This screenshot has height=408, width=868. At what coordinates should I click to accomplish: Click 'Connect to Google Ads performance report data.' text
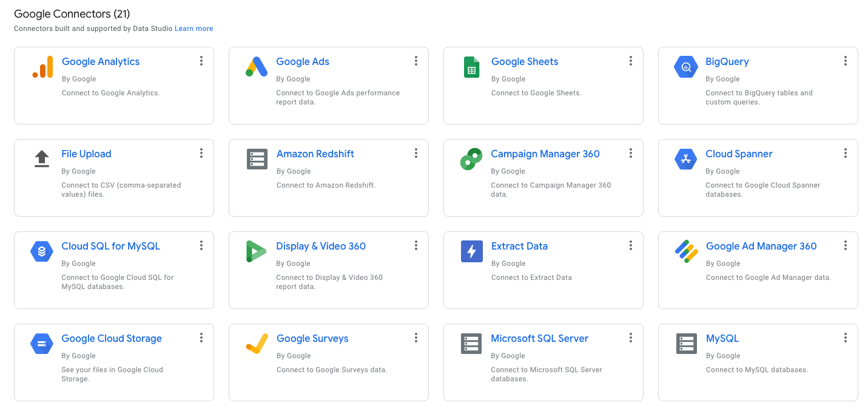338,98
